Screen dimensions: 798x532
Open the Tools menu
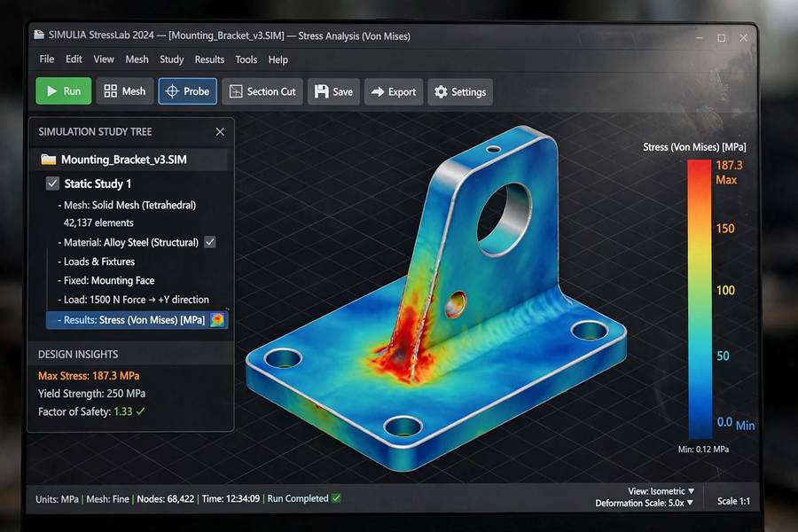point(246,59)
